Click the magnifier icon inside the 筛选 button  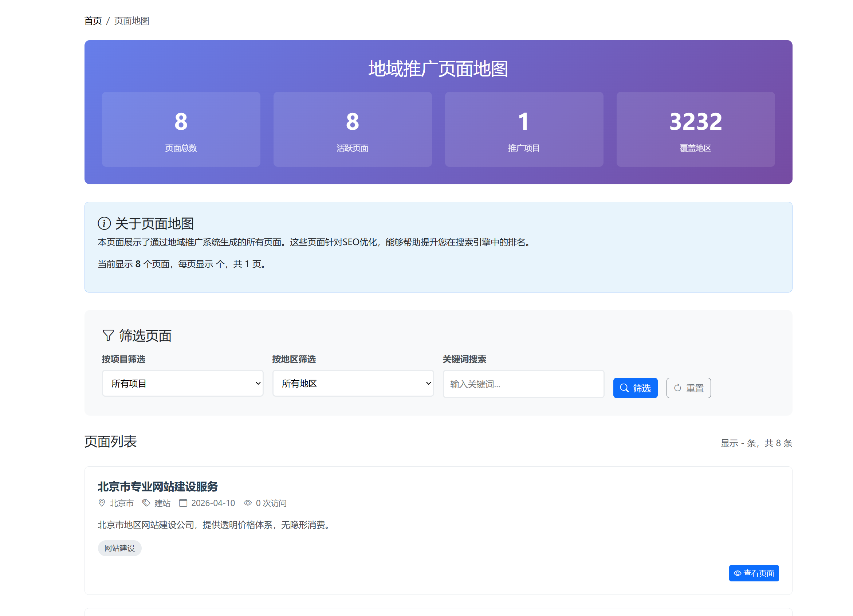(625, 388)
